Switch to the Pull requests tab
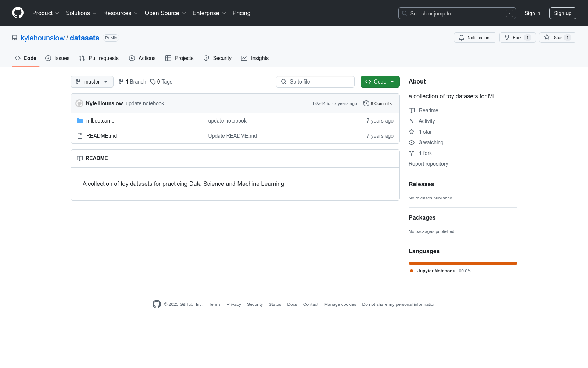This screenshot has height=368, width=588. pyautogui.click(x=99, y=58)
